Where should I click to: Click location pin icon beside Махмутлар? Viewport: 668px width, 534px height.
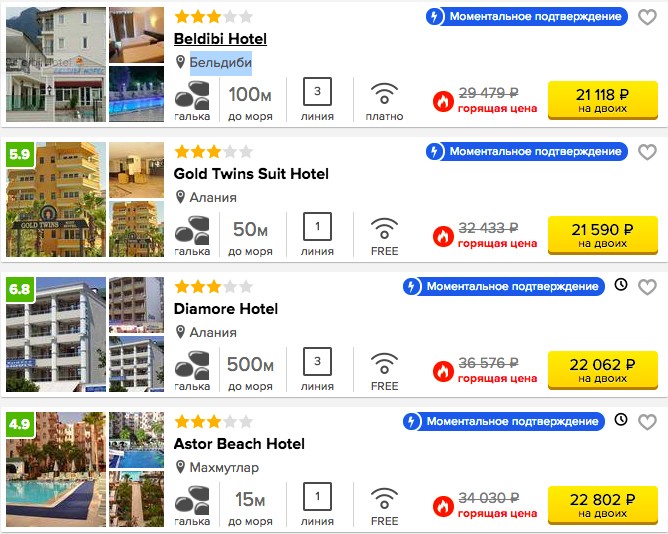pos(180,467)
